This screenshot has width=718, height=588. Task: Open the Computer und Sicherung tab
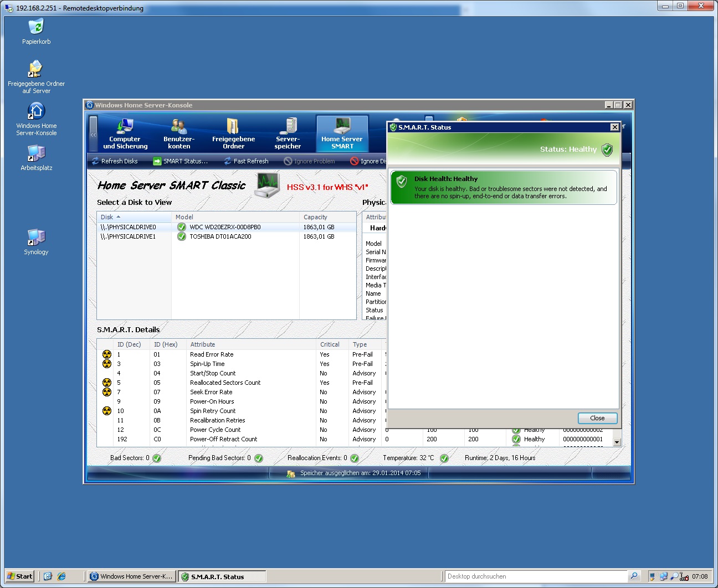tap(125, 133)
